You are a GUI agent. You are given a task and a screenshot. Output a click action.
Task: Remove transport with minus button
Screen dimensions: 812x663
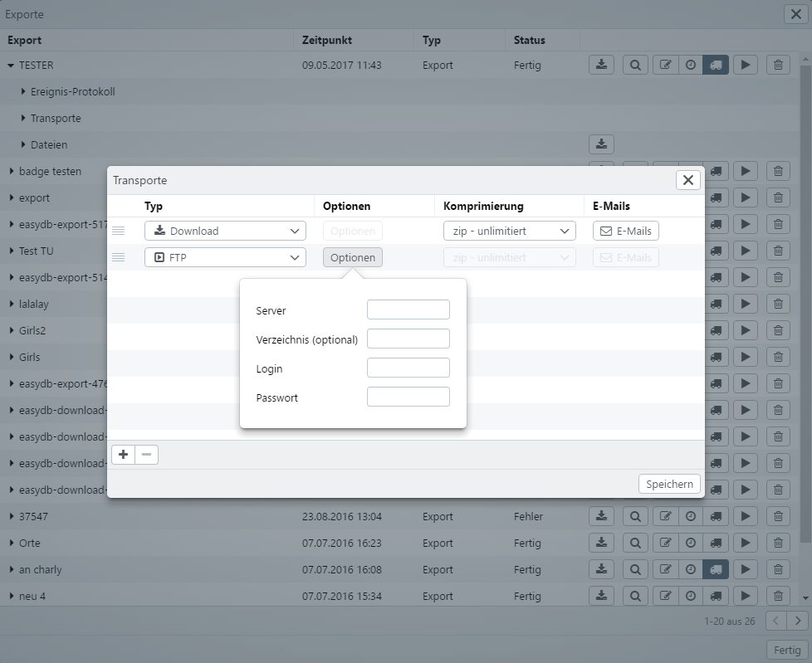point(147,455)
